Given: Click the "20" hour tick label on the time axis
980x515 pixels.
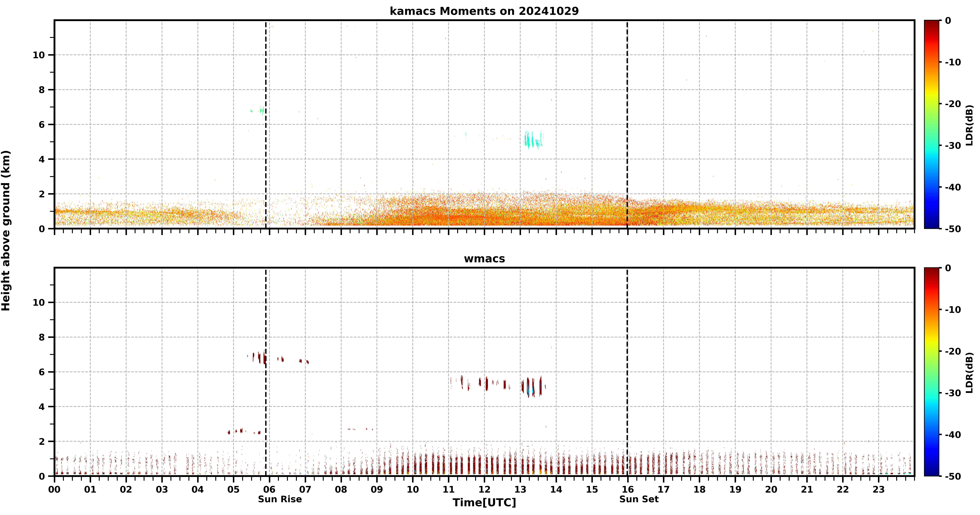Looking at the screenshot, I should pos(771,489).
